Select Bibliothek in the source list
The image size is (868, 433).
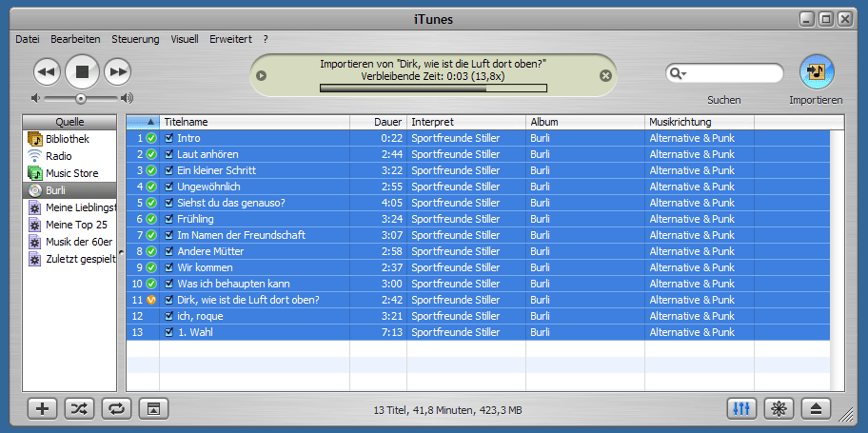point(69,139)
